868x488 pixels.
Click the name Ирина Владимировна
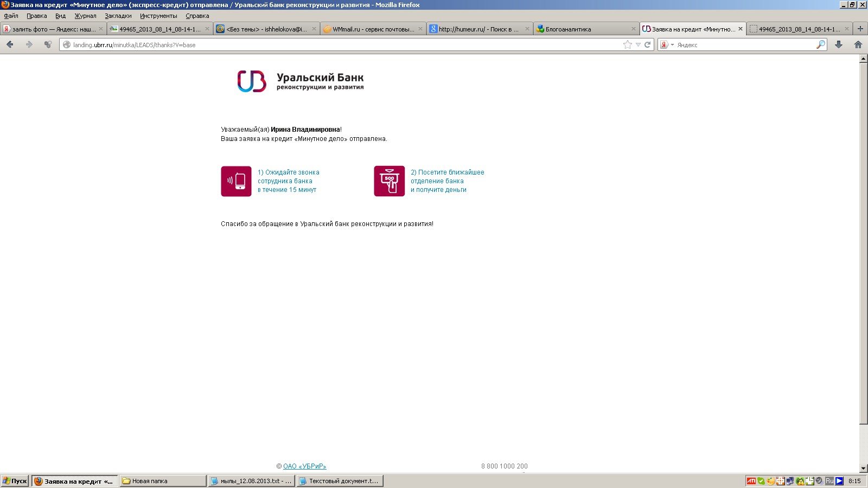(305, 130)
